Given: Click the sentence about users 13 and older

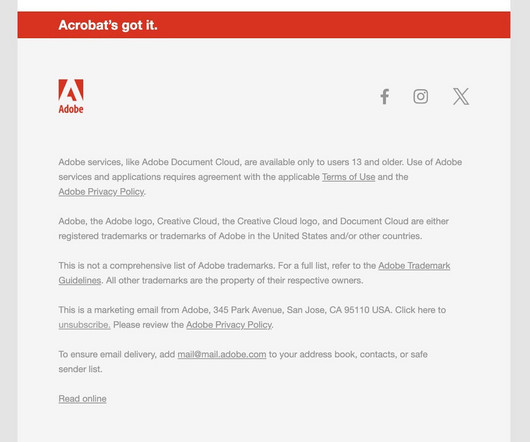Looking at the screenshot, I should [231, 162].
